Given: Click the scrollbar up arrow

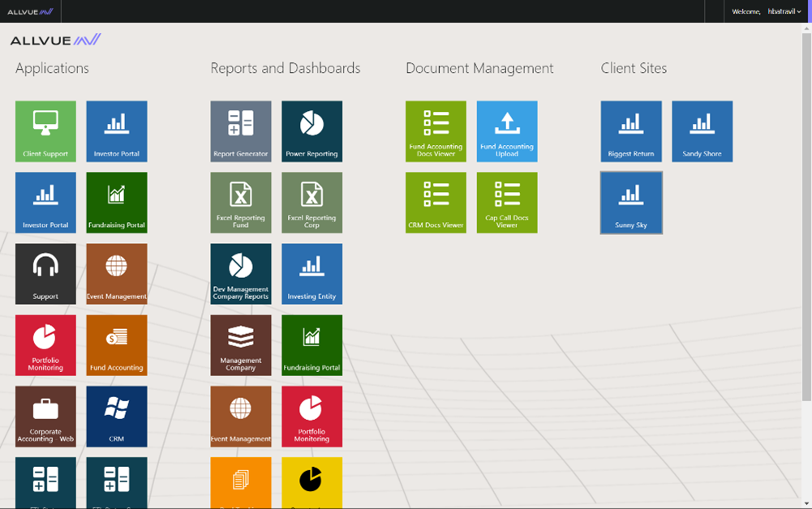Looking at the screenshot, I should 806,28.
